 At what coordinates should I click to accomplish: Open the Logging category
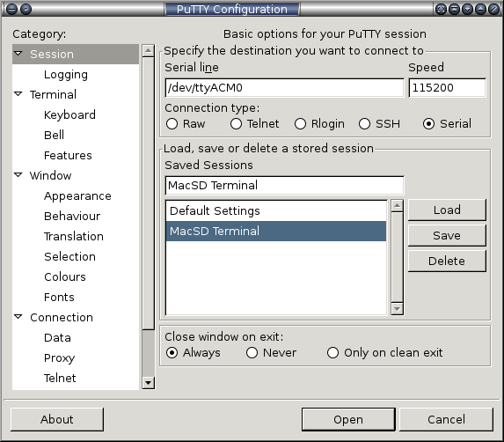click(66, 74)
